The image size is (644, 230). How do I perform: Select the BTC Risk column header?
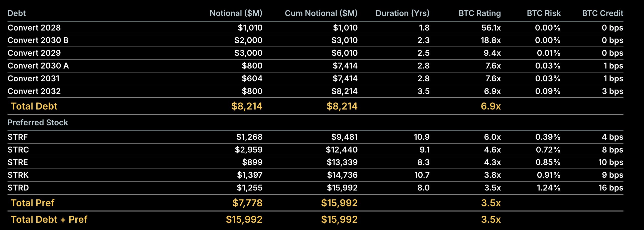pyautogui.click(x=544, y=13)
